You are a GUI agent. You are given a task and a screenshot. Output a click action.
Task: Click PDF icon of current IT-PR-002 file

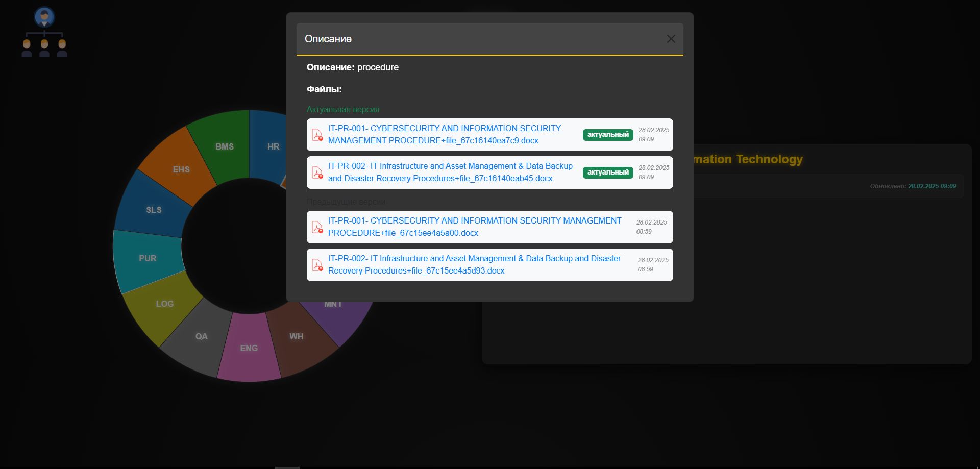[317, 172]
